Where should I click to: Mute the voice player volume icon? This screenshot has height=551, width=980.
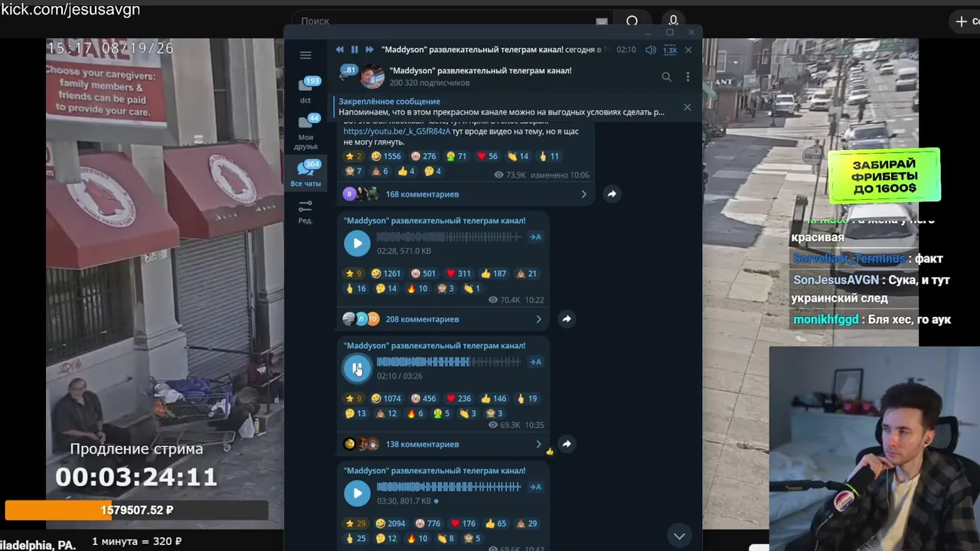[x=651, y=50]
